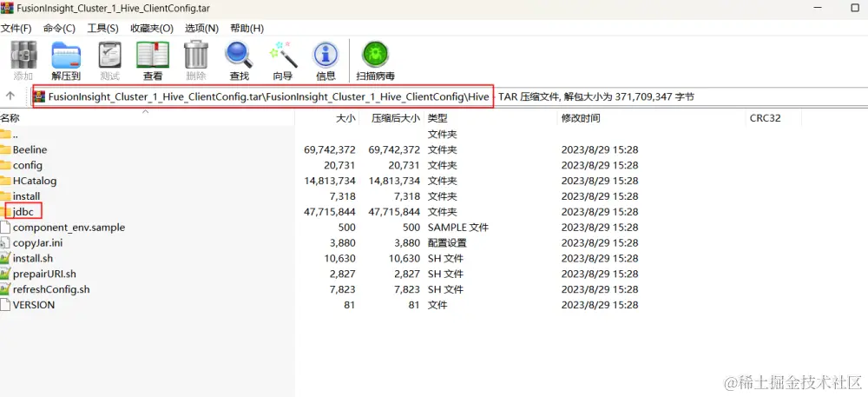Select the install folder name
The image size is (868, 397).
tap(26, 196)
